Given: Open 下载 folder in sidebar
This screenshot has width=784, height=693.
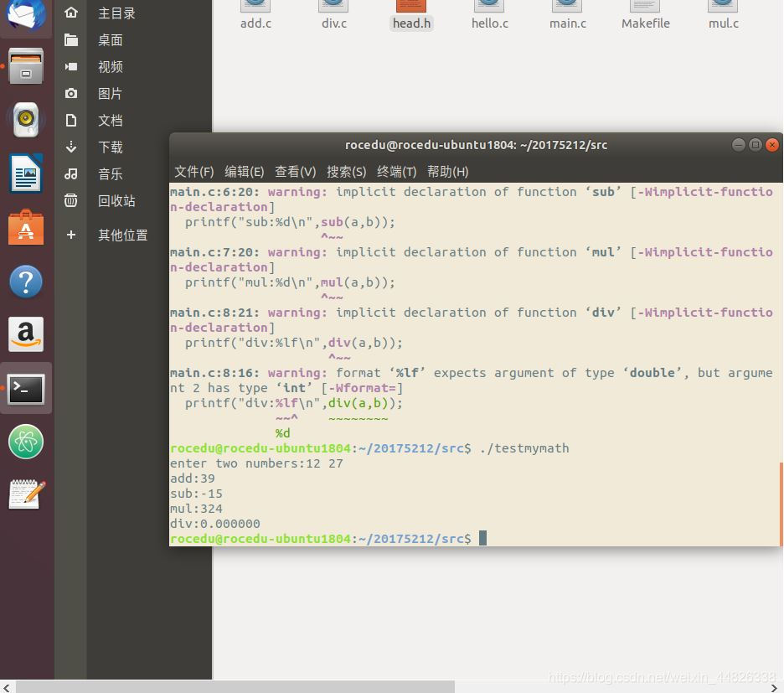Looking at the screenshot, I should pyautogui.click(x=110, y=147).
